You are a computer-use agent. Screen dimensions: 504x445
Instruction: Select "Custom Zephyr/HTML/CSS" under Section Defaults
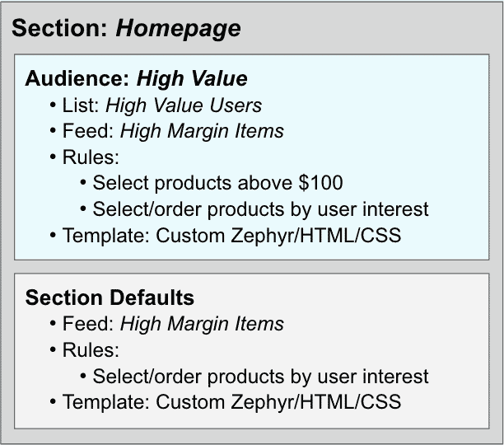278,402
